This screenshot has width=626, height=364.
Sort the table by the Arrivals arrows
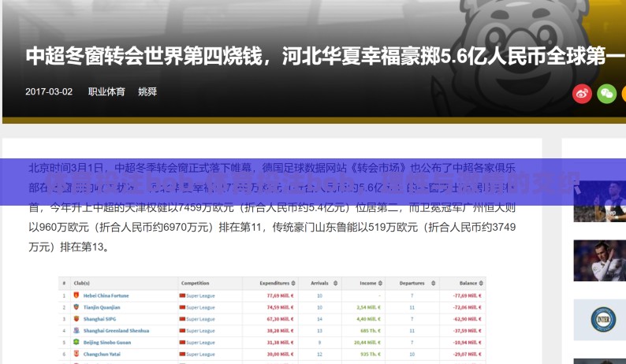click(335, 283)
